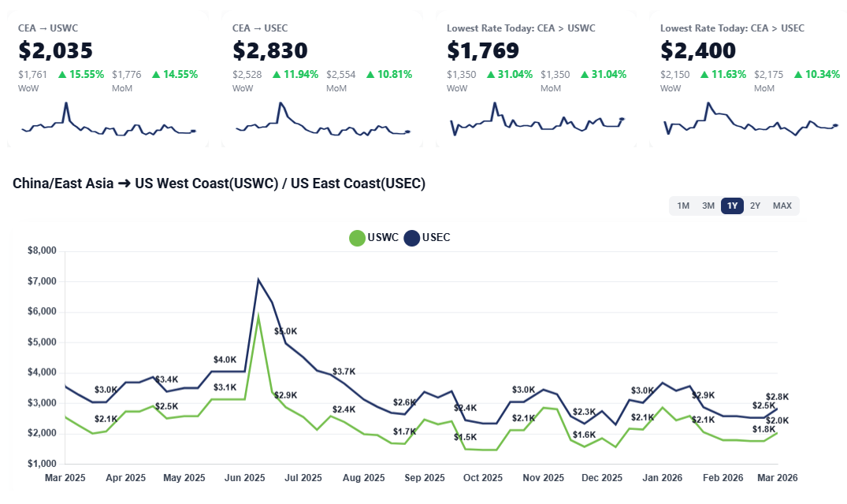
Task: Click the green USWC legend circle
Action: (x=358, y=238)
